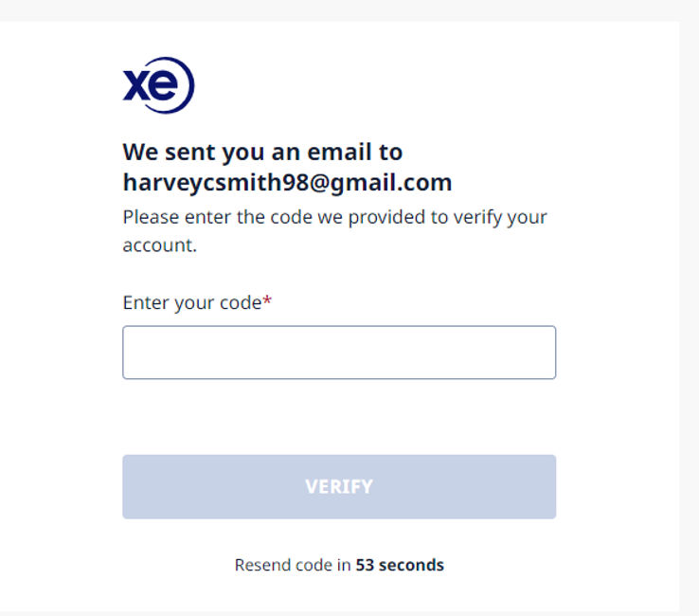Viewport: 699px width, 616px height.
Task: Click the circled 'e' in the Xe logo
Action: tap(171, 85)
